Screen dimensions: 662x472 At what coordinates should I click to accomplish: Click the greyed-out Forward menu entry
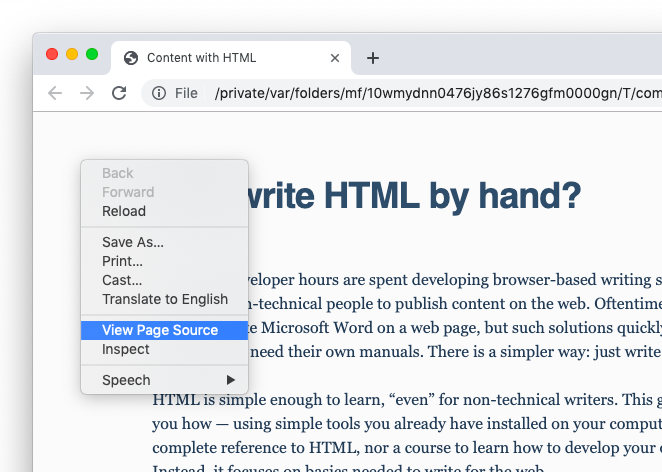click(x=165, y=192)
